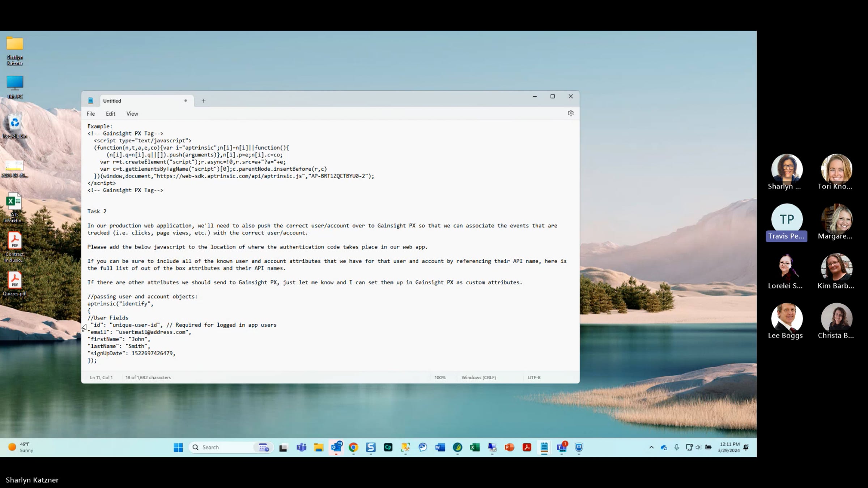Click the '//User Fields' comment line

click(x=108, y=318)
